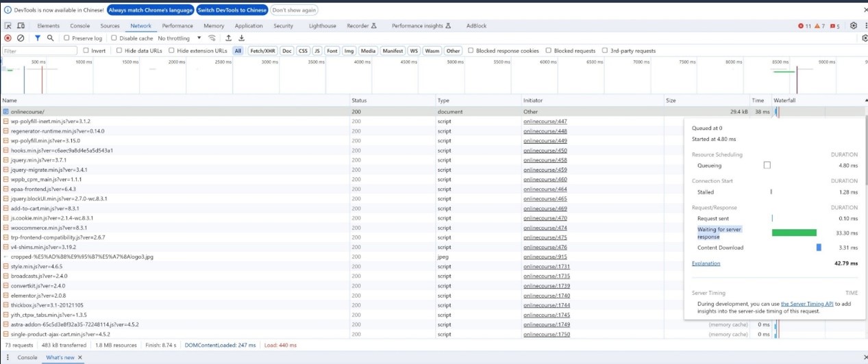Click the Recorder flask icon
Viewport: 868px width, 364px height.
373,26
